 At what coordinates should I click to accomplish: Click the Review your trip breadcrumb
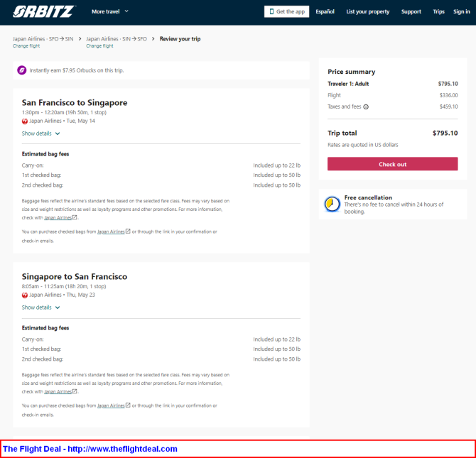pyautogui.click(x=180, y=39)
